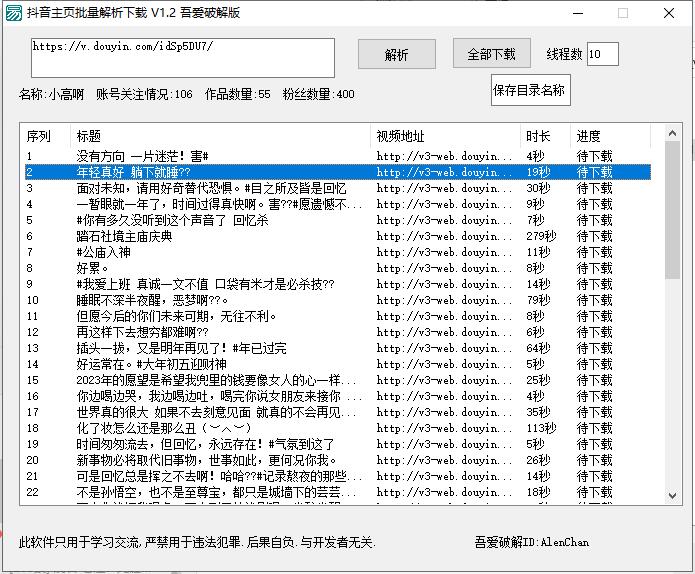Select row 14 好运常在 #大年初五迎财神
695x574 pixels.
(x=338, y=364)
